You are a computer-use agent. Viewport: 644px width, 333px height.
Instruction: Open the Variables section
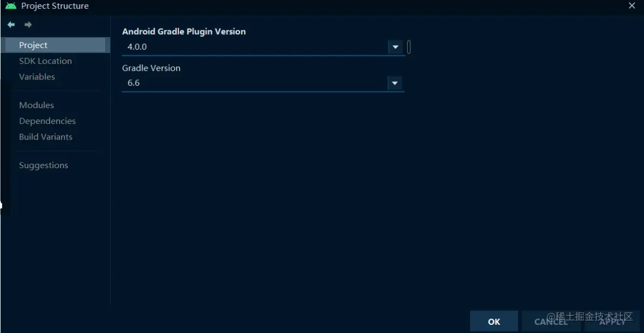(37, 77)
